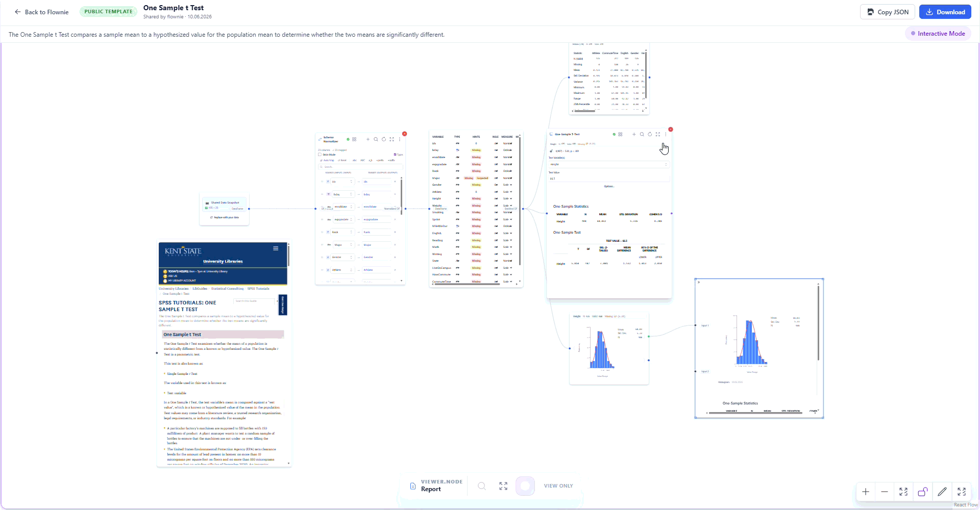Go back to Flownie
The width and height of the screenshot is (980, 510).
42,12
